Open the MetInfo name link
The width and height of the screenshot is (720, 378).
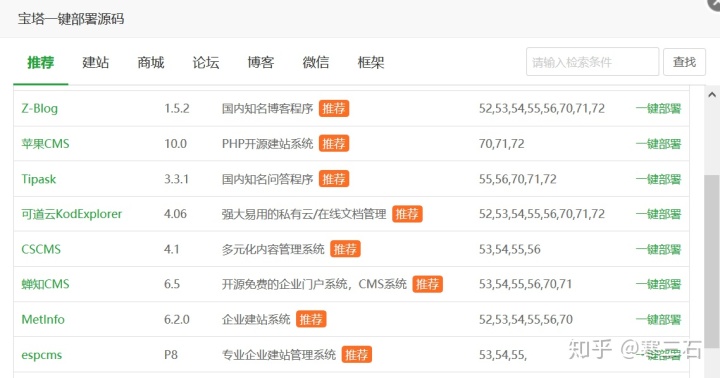(x=43, y=319)
